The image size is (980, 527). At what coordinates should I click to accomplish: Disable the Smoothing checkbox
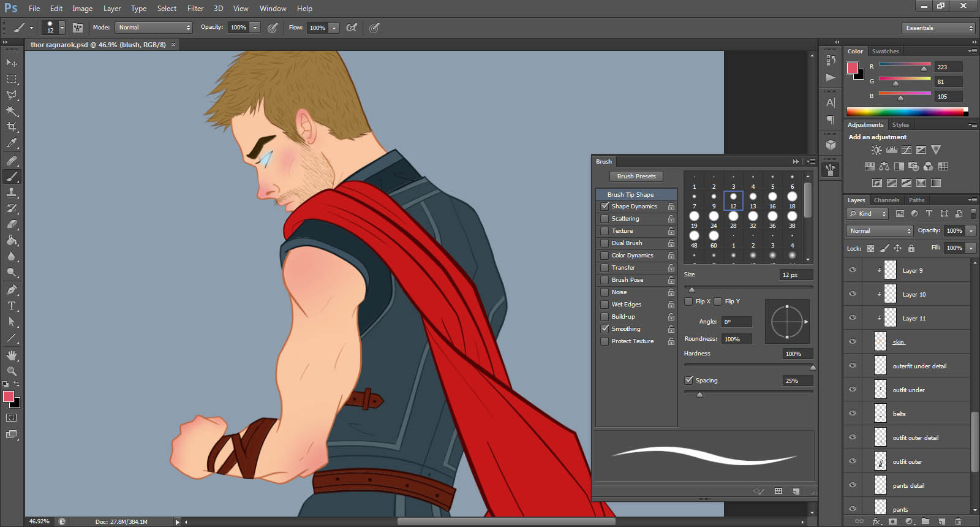[605, 329]
